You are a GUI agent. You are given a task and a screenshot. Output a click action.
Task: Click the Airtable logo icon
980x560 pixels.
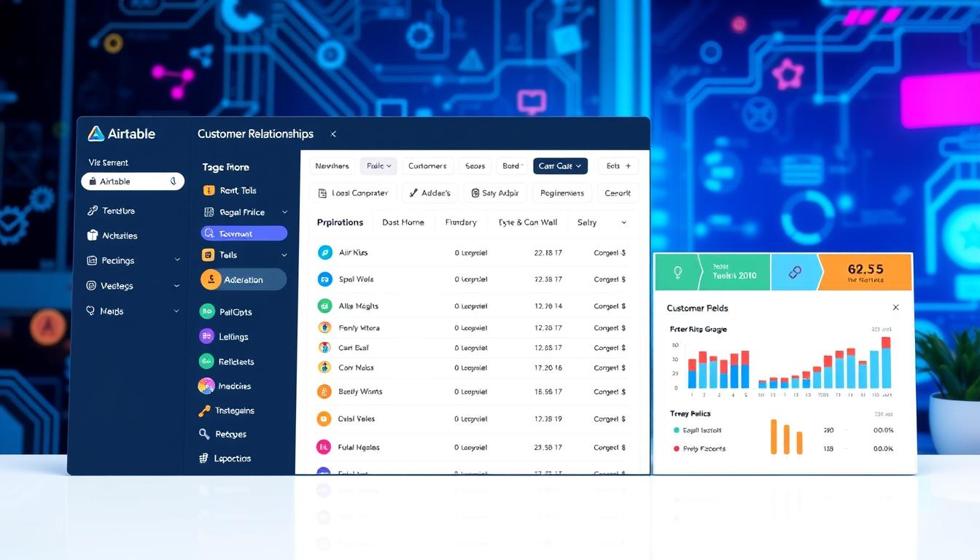pyautogui.click(x=96, y=133)
